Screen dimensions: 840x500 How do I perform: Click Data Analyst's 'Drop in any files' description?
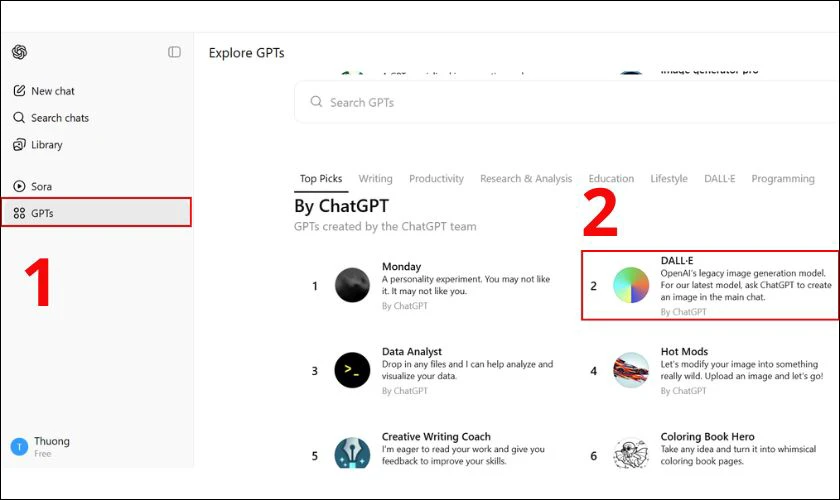(x=467, y=370)
